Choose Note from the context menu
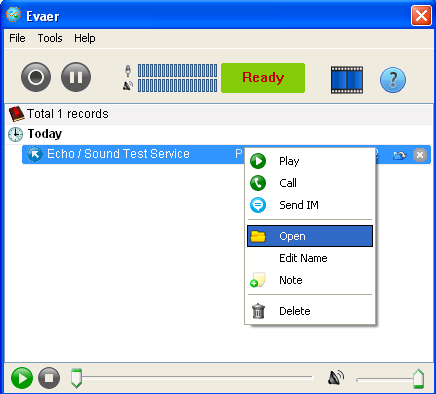The height and width of the screenshot is (394, 436). click(310, 280)
